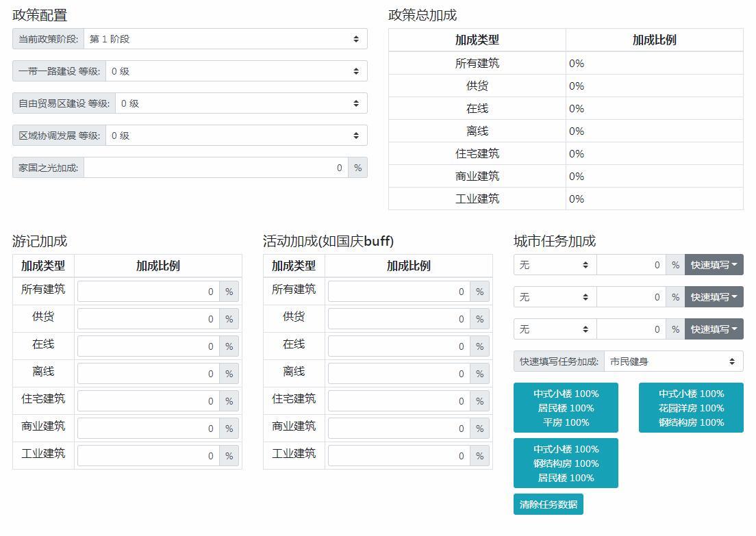This screenshot has width=756, height=536.
Task: Click the 活动加成 所有建筑 percentage input
Action: pos(399,292)
